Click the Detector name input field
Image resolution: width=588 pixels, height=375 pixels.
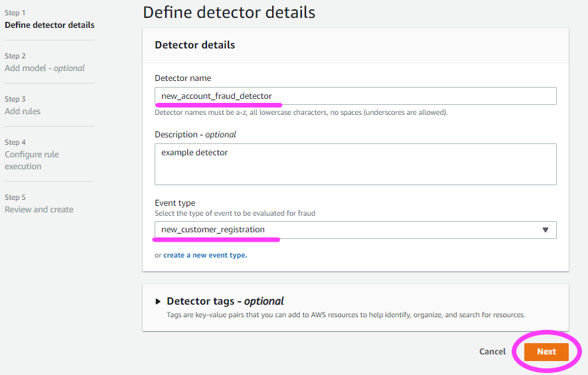(x=356, y=96)
